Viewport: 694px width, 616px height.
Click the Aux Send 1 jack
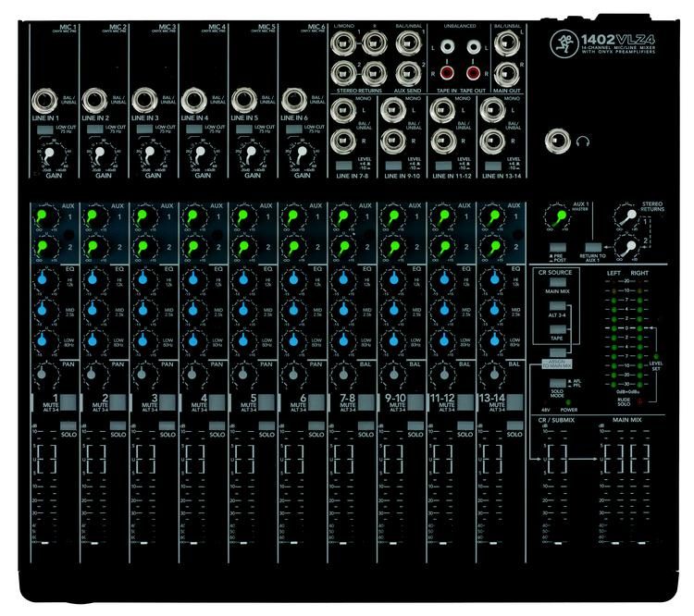(408, 43)
